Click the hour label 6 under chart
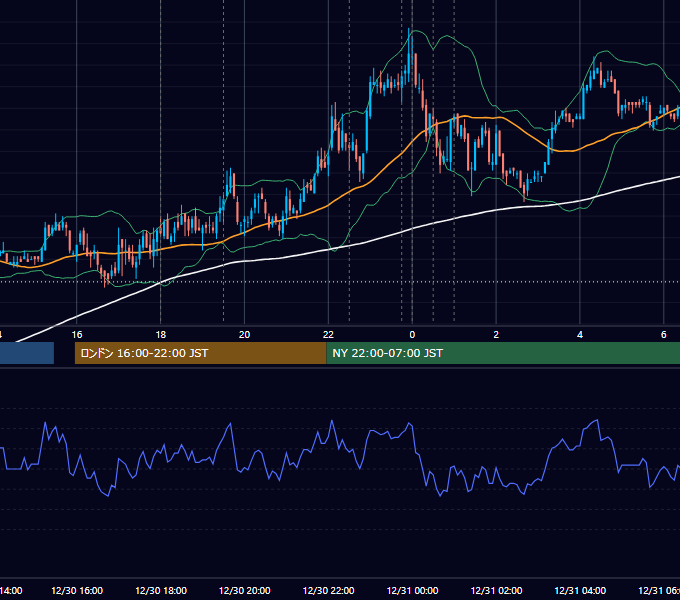The image size is (680, 600). [664, 334]
